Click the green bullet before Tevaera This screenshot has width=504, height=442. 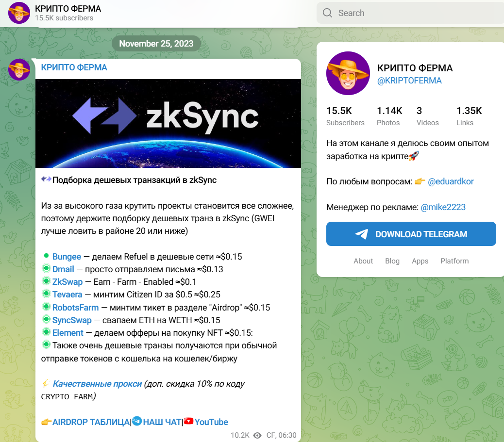tap(46, 294)
